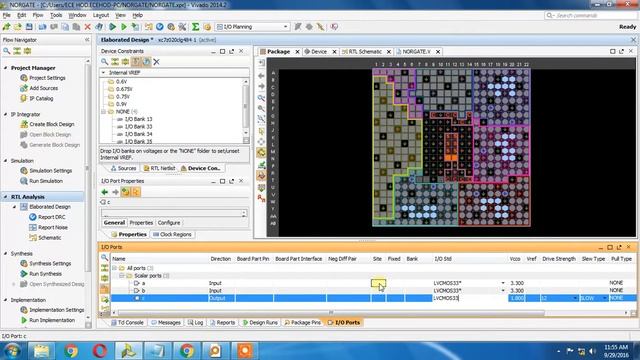The width and height of the screenshot is (640, 360).
Task: Open Configure tab in I/O Port Properties
Action: point(169,223)
